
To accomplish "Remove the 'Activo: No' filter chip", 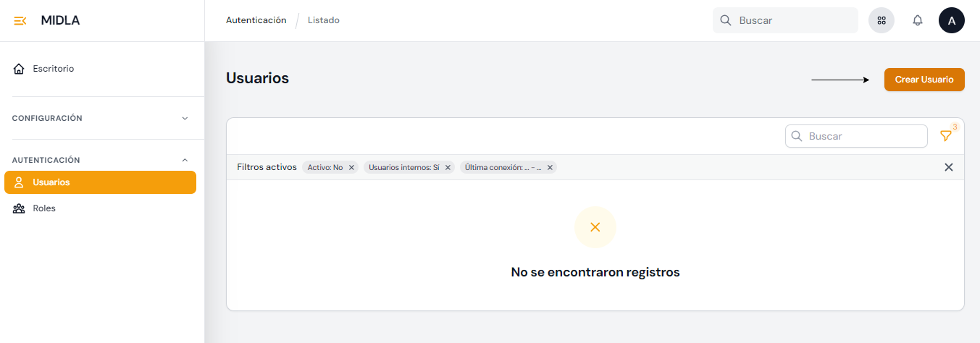I will pos(351,167).
